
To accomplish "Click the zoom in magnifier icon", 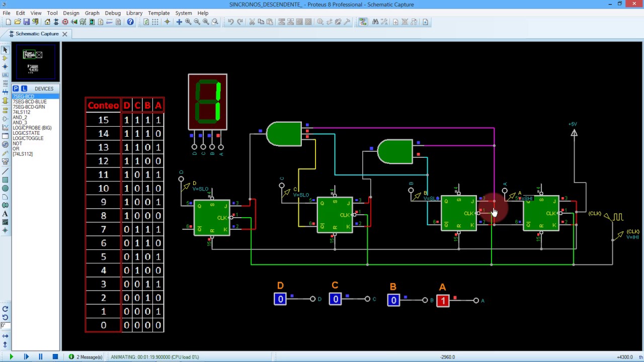I will (x=188, y=22).
